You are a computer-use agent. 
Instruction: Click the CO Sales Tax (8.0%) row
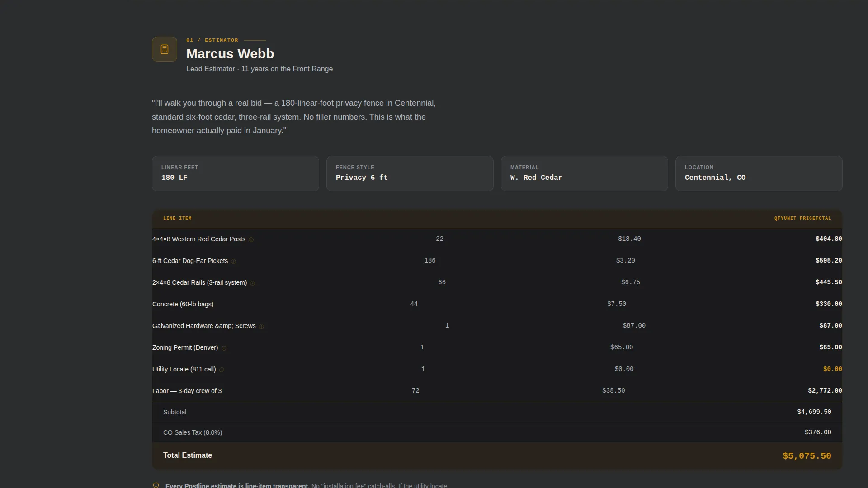(497, 432)
